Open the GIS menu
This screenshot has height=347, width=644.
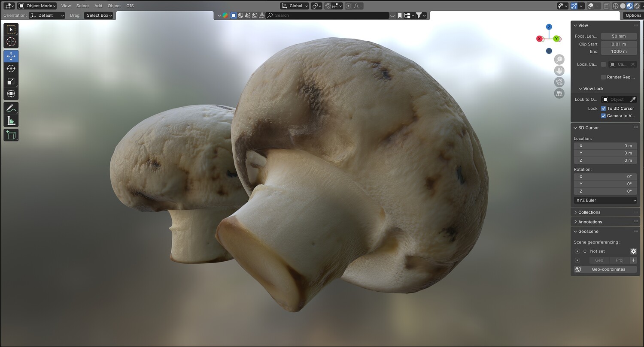(130, 6)
